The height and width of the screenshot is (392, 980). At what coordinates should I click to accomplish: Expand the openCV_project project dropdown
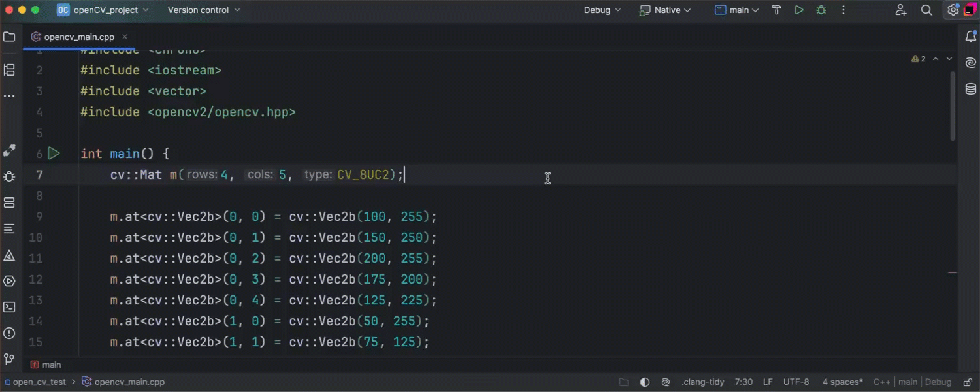[x=103, y=10]
